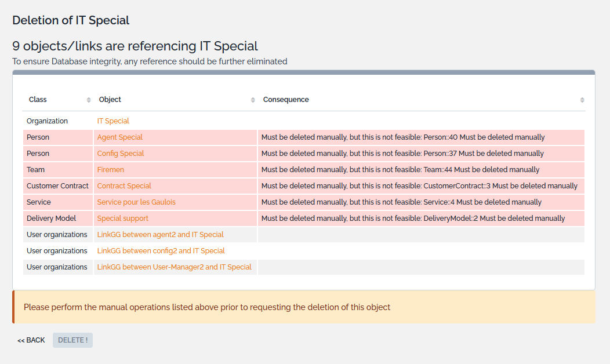Select the Team row in the table
The width and height of the screenshot is (610, 364).
tap(35, 169)
